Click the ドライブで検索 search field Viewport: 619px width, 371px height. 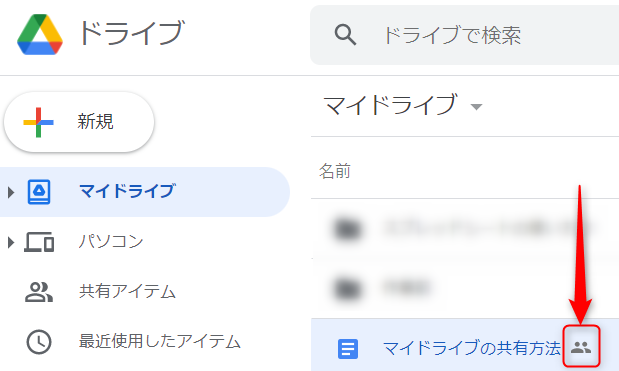[465, 35]
